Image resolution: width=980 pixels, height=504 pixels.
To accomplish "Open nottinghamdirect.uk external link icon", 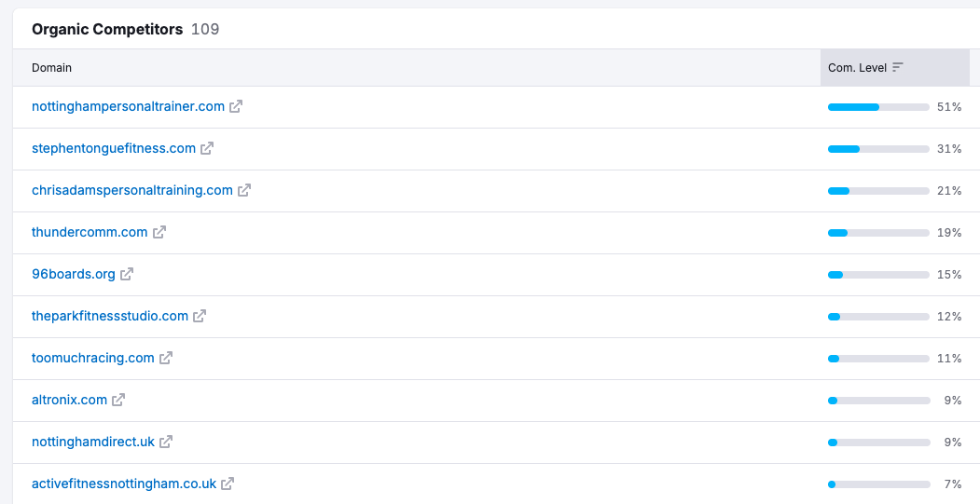I will [x=166, y=443].
